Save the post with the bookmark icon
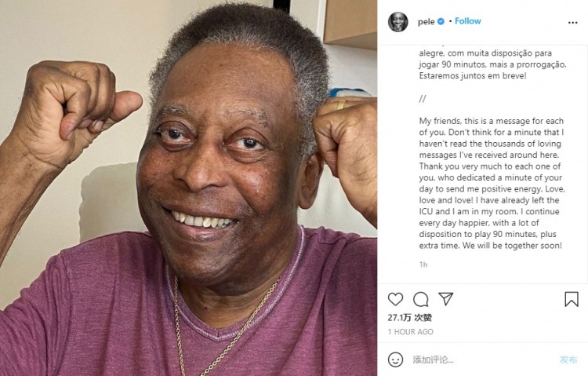 [572, 299]
